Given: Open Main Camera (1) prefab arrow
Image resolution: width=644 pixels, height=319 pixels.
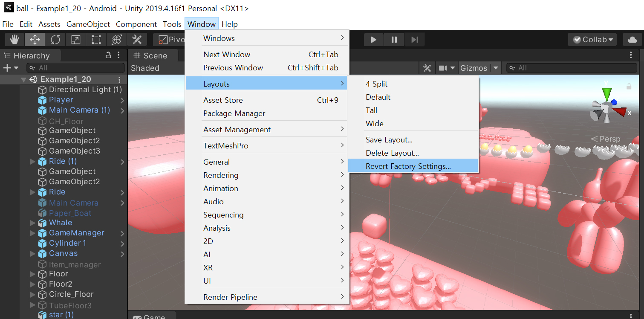Looking at the screenshot, I should pyautogui.click(x=122, y=110).
